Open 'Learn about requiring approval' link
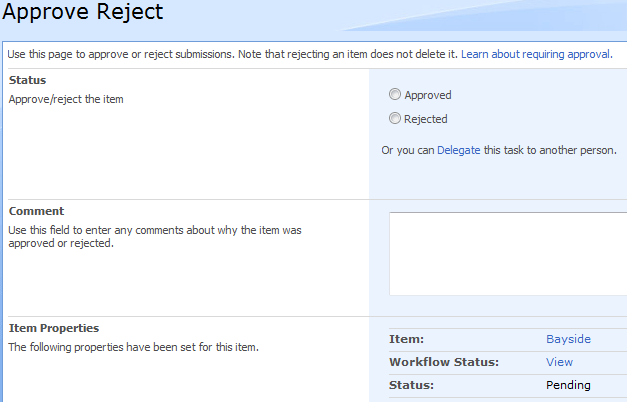627x402 pixels. (536, 54)
